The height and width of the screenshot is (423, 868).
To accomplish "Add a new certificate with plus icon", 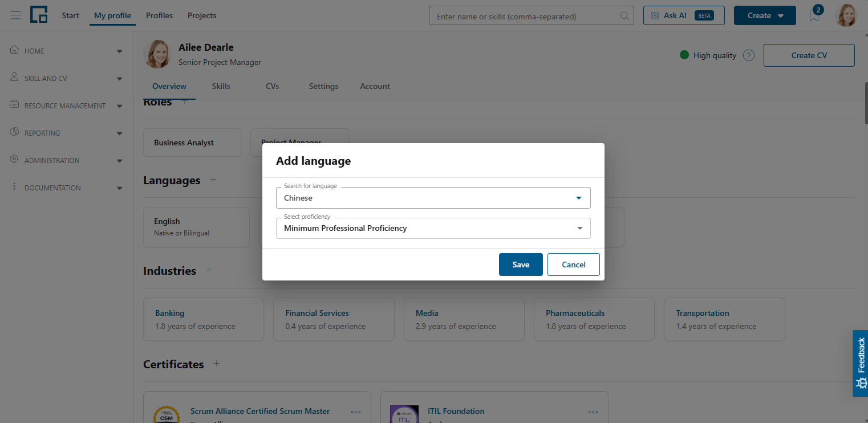I will pos(217,364).
